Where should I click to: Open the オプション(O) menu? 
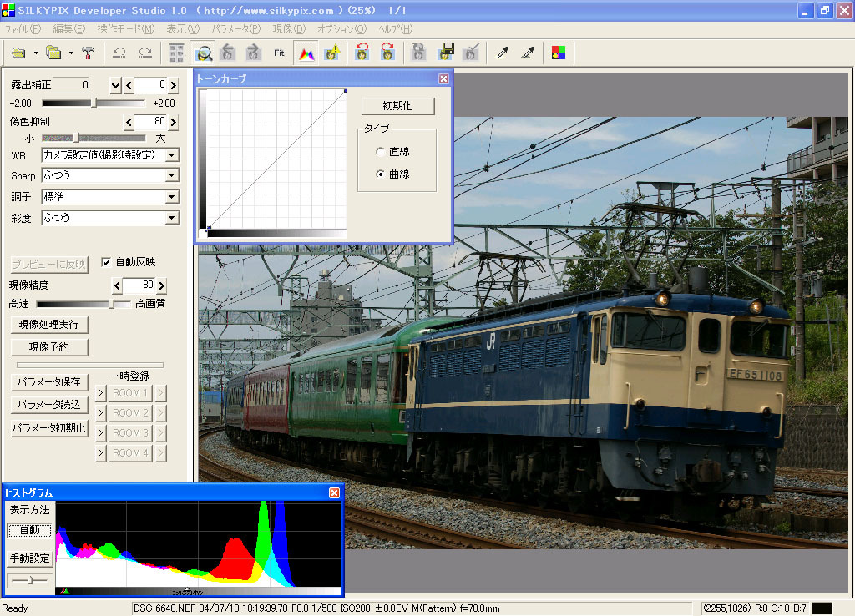(x=341, y=29)
